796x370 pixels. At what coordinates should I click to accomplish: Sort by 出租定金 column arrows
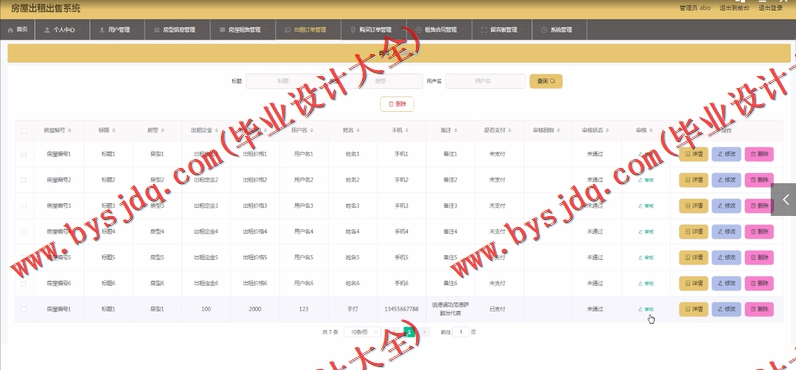coord(216,131)
